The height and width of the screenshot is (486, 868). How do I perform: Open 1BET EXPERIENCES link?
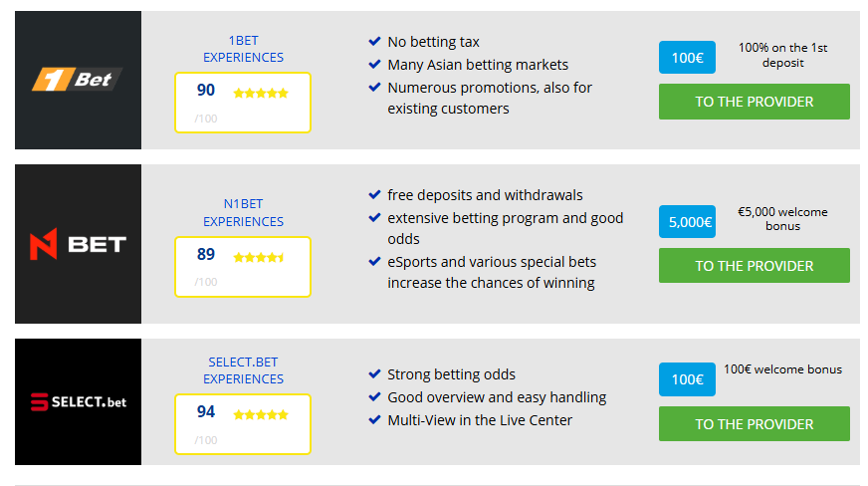(x=243, y=49)
